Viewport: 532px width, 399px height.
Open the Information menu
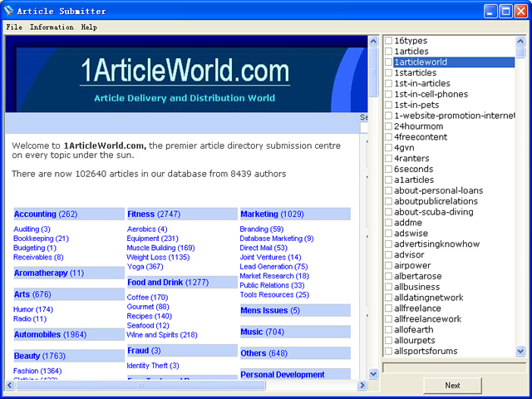(x=52, y=27)
